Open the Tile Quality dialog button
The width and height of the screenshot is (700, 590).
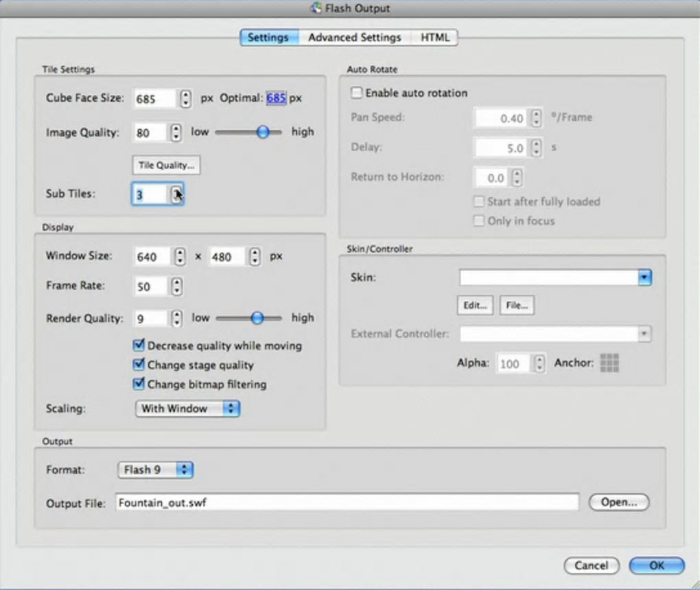point(166,166)
